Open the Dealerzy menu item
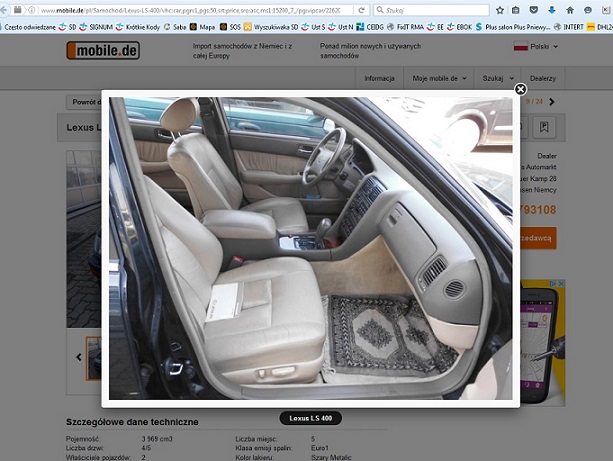613x461 pixels. coord(543,78)
